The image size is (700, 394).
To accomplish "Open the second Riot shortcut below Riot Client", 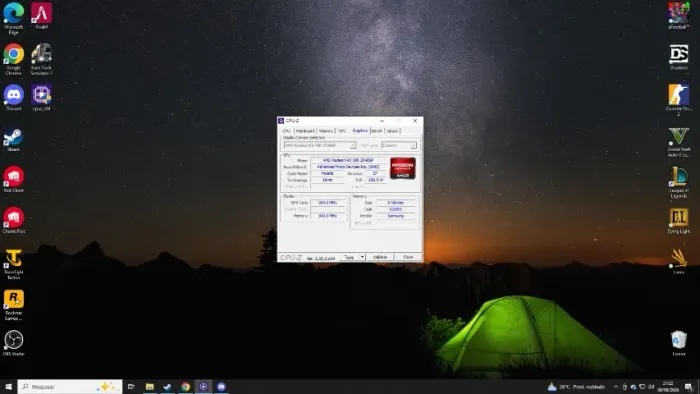I will click(x=13, y=220).
